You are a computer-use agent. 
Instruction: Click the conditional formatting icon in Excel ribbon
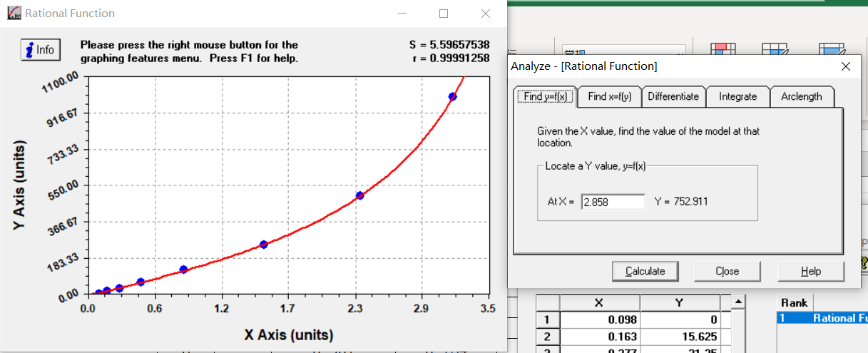[x=723, y=49]
